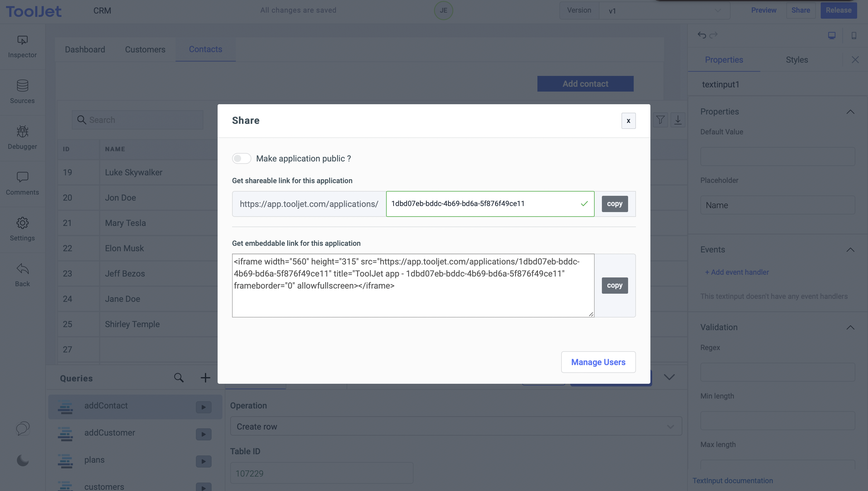Viewport: 868px width, 491px height.
Task: Switch to mobile layout preview
Action: [854, 35]
